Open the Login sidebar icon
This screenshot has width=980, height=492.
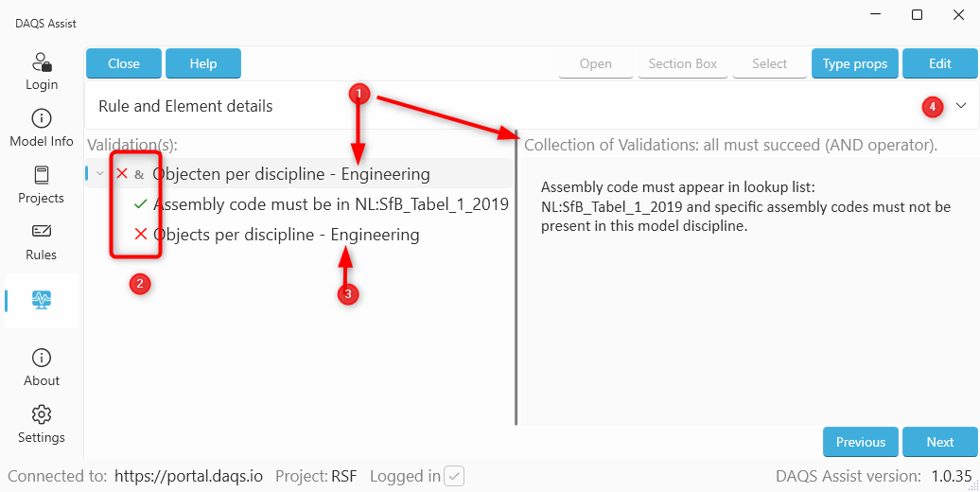coord(42,63)
